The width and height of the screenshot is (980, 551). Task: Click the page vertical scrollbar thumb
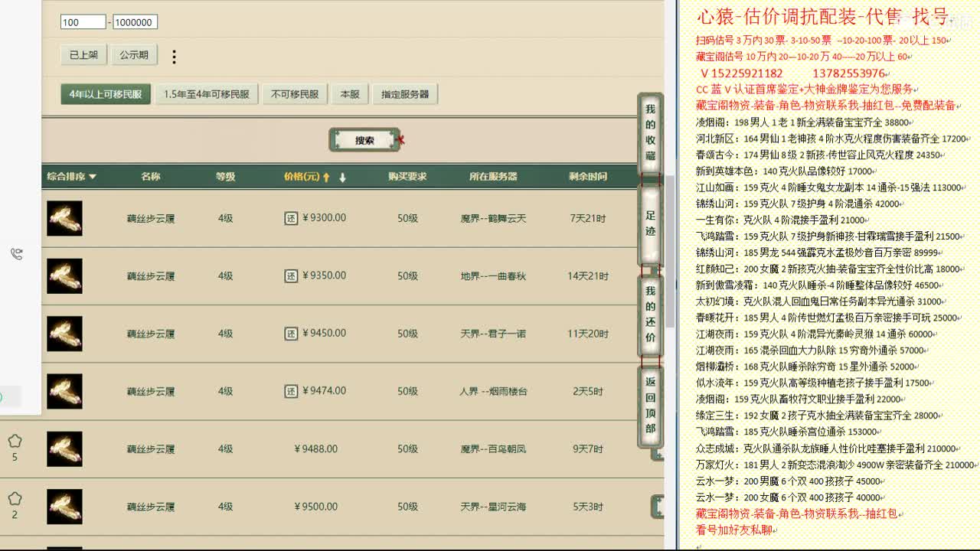pos(670,251)
